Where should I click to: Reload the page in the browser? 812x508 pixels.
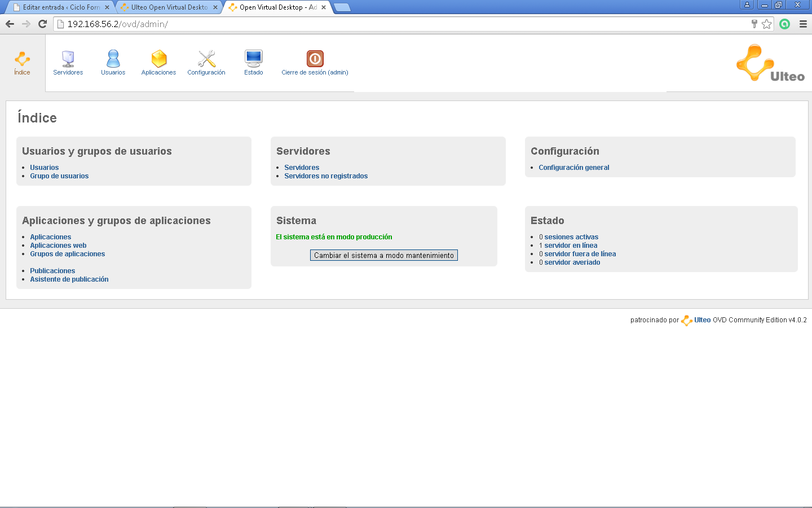tap(42, 24)
